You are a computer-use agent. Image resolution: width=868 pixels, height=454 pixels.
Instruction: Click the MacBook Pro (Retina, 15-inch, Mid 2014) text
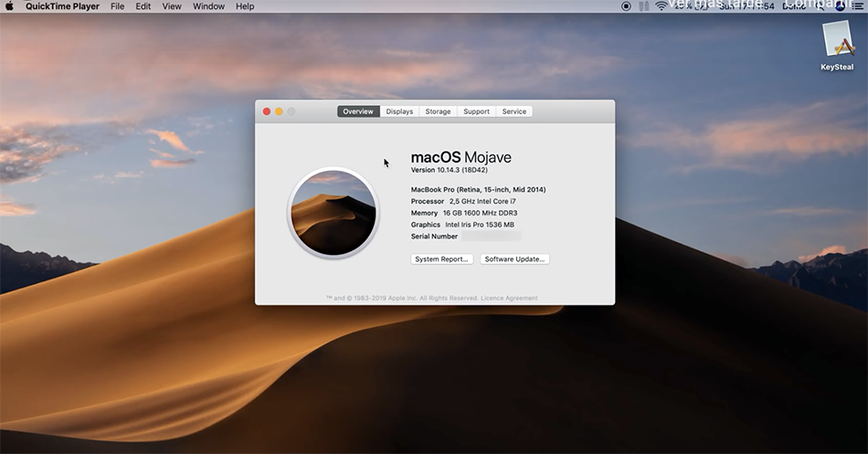click(478, 189)
